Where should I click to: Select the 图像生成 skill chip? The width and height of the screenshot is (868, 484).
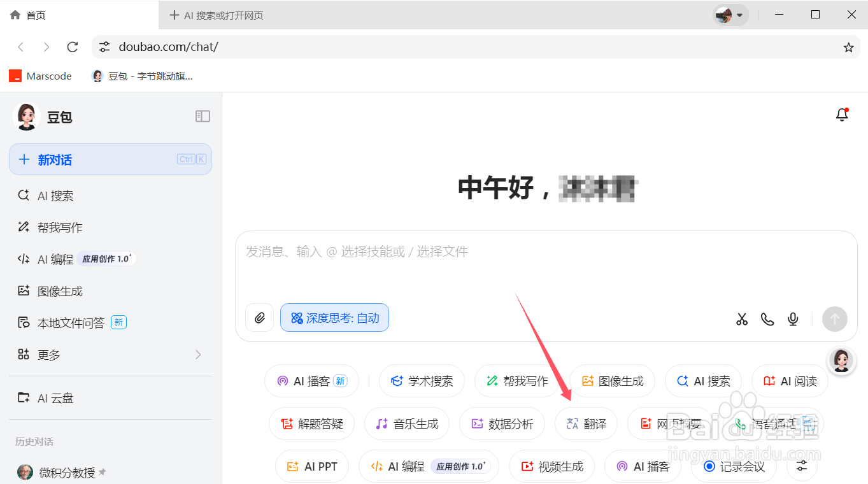[613, 381]
